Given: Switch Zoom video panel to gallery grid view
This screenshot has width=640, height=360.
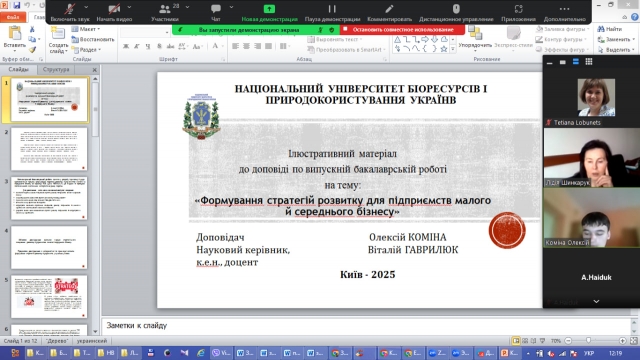Looking at the screenshot, I should click(589, 62).
